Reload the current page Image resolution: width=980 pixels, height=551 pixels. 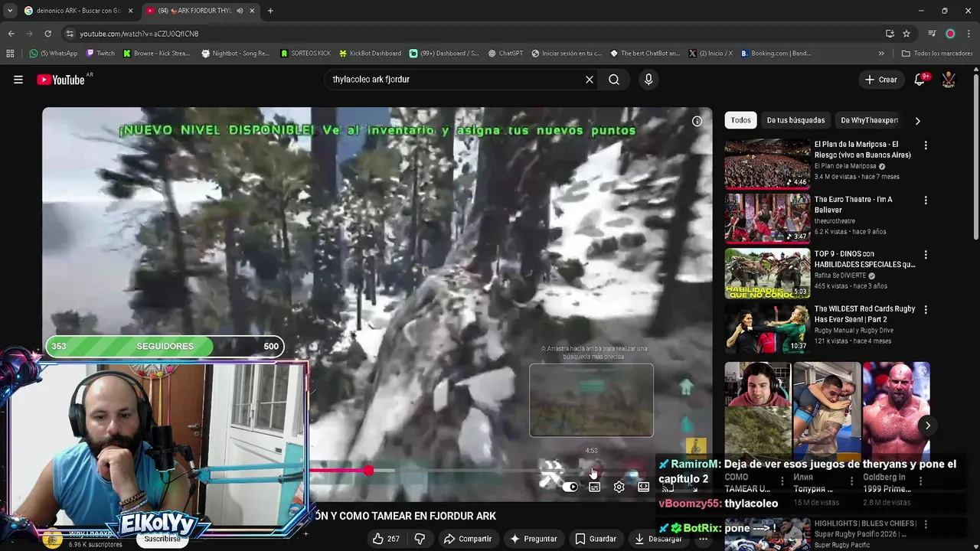click(47, 34)
